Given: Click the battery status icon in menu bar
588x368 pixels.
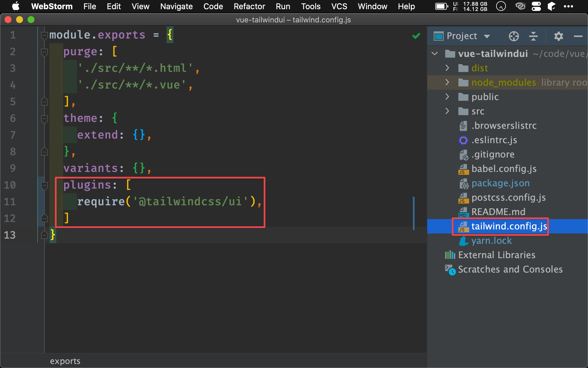Looking at the screenshot, I should tap(441, 6).
